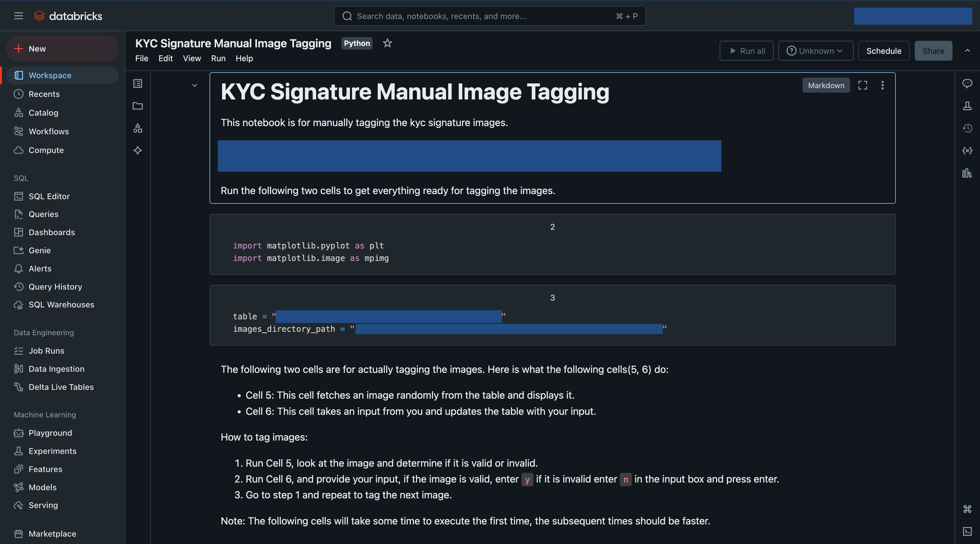
Task: Open Databricks Assistant sparkle icon
Action: pos(138,150)
